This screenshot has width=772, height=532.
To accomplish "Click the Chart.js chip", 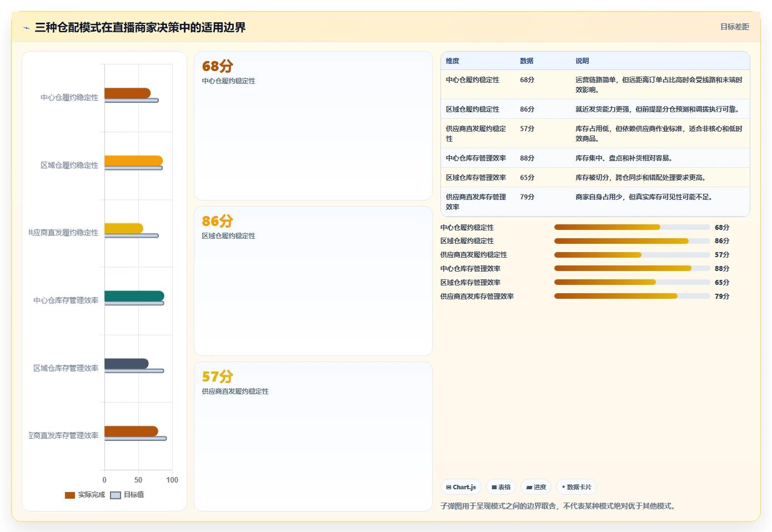I will pos(461,487).
